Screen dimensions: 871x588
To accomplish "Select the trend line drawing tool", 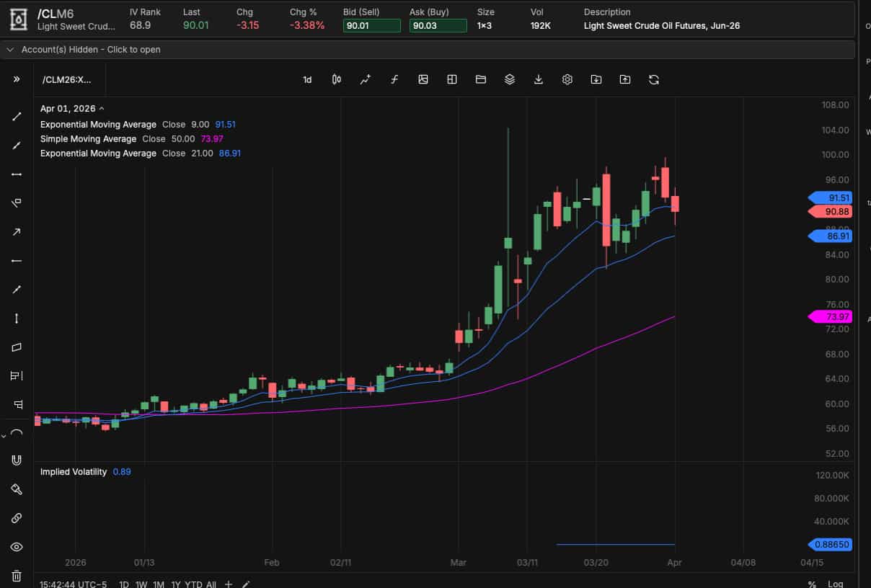I will pyautogui.click(x=17, y=117).
